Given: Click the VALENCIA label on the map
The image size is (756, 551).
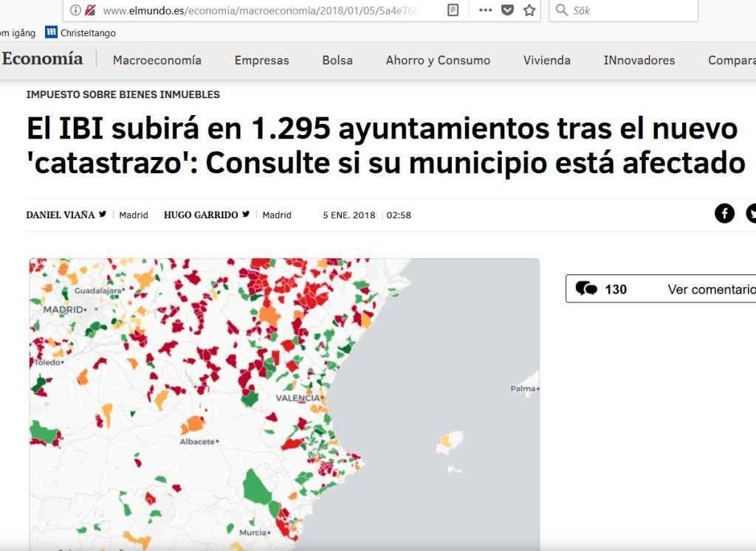Looking at the screenshot, I should [x=298, y=398].
